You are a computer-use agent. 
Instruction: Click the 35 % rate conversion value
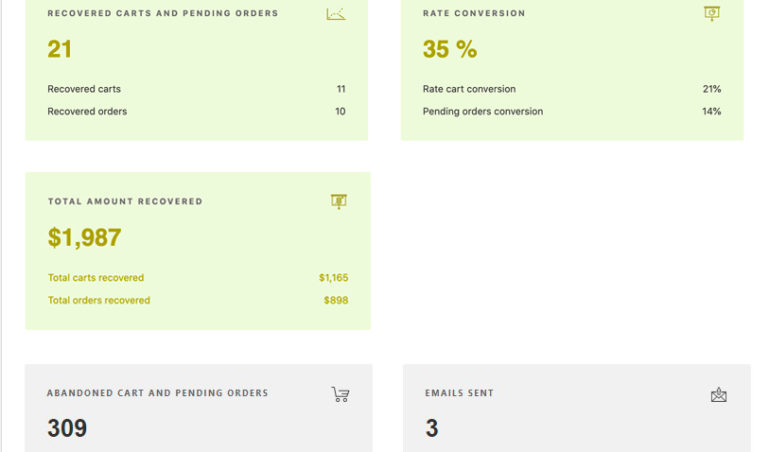(x=450, y=49)
